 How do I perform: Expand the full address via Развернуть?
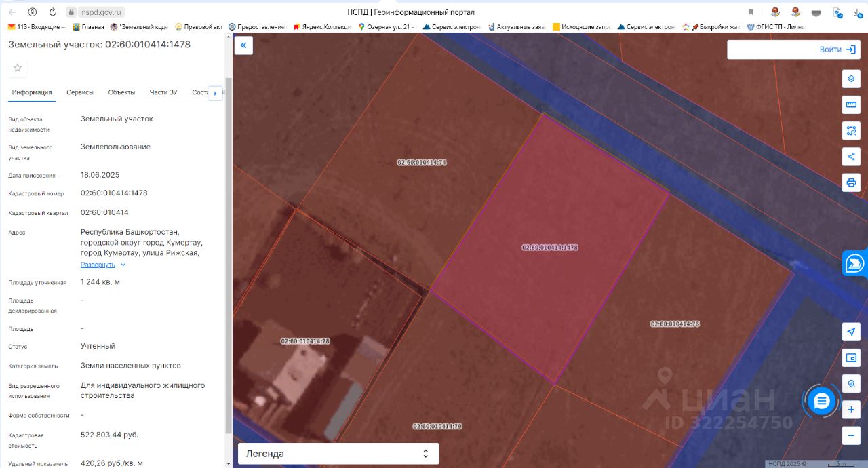103,265
